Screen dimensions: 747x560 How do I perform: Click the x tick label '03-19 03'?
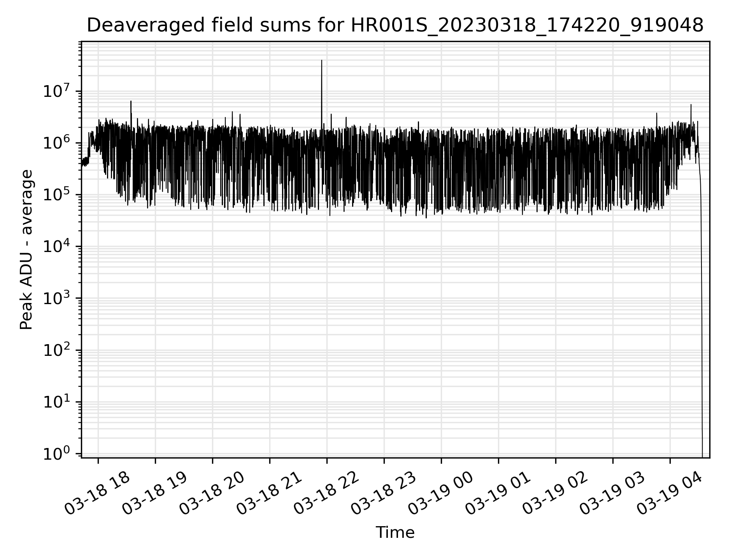click(x=612, y=494)
